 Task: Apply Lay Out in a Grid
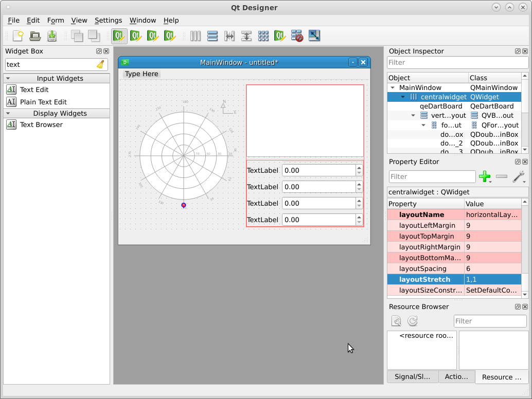pos(263,36)
